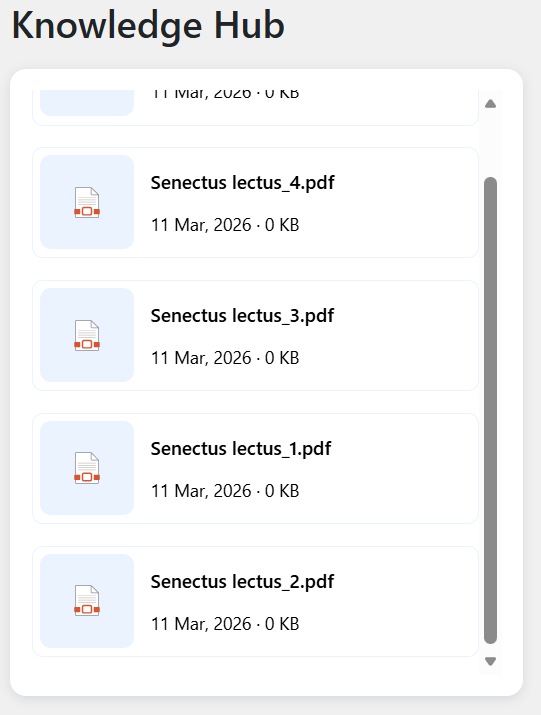
Task: Open Senectus lectus_3.pdf by its title
Action: (242, 316)
